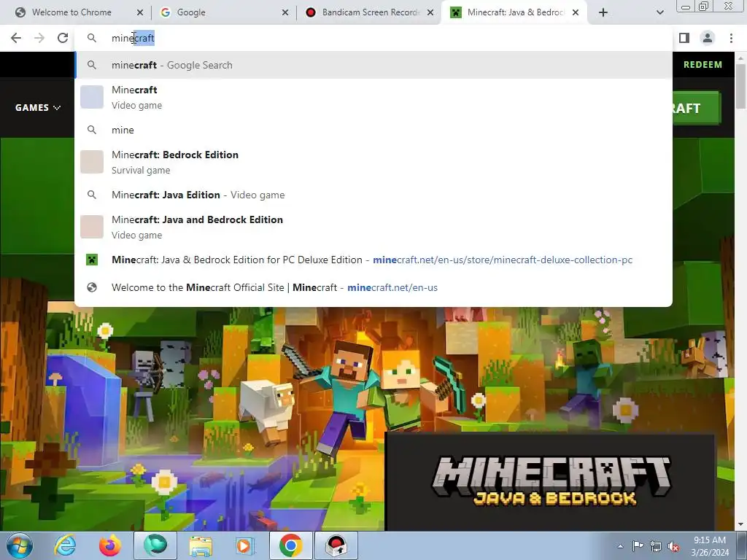Select the 'mine' search suggestion

click(x=373, y=130)
